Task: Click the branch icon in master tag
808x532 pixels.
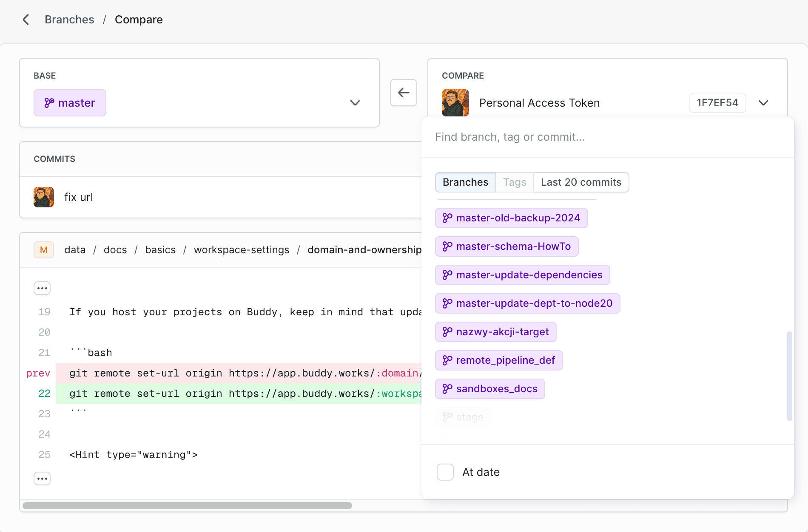Action: coord(49,103)
